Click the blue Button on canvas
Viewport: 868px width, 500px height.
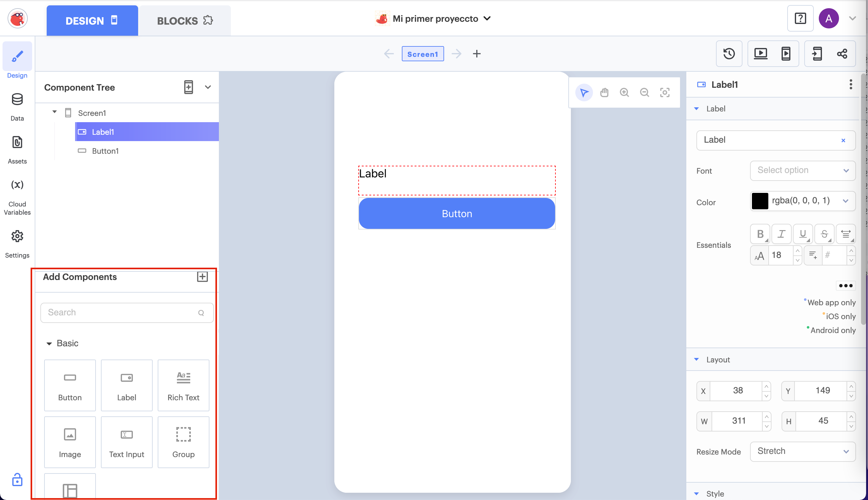457,214
